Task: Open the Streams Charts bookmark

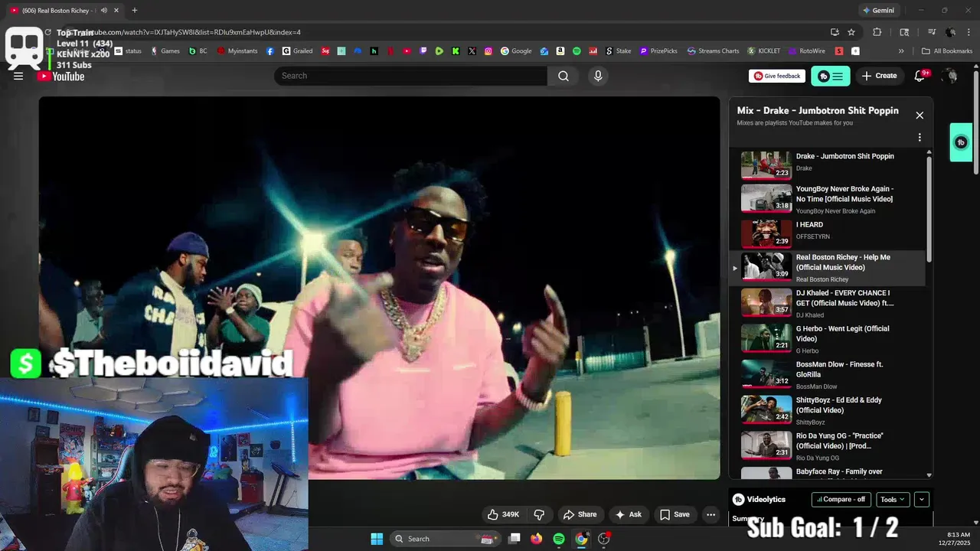Action: (x=713, y=51)
